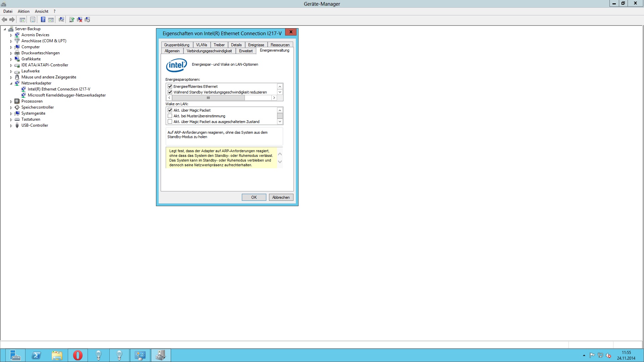Expand the USB-Controller tree node

point(11,126)
